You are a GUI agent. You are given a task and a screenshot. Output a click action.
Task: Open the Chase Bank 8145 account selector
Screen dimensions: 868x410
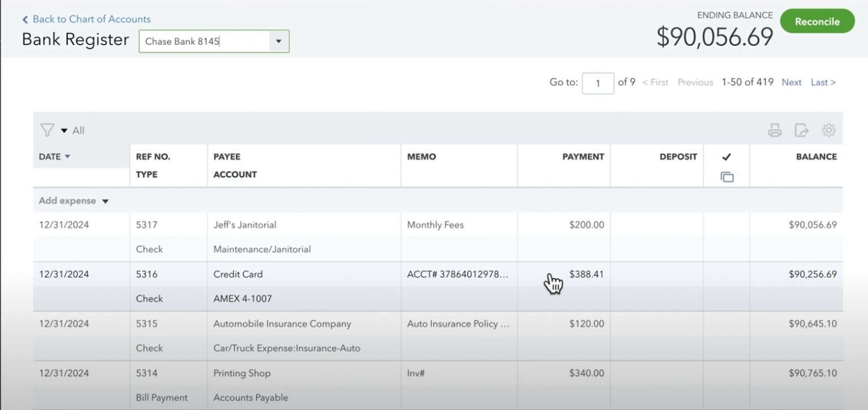coord(279,41)
